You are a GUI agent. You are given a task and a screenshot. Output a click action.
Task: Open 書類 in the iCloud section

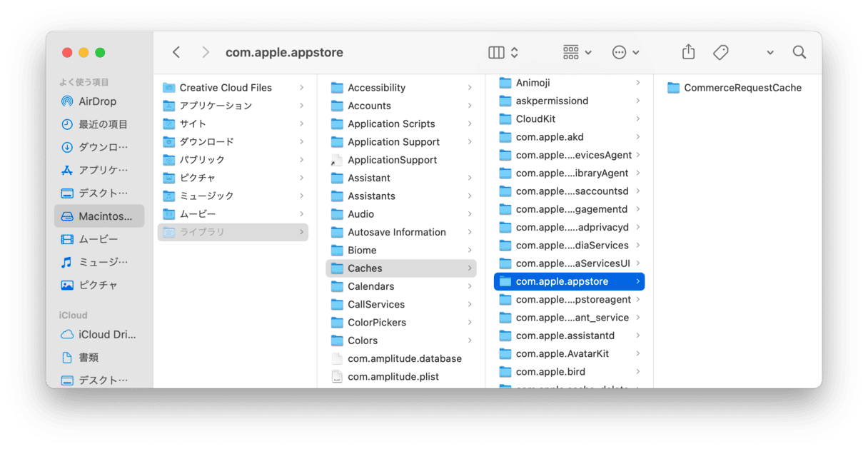click(99, 357)
